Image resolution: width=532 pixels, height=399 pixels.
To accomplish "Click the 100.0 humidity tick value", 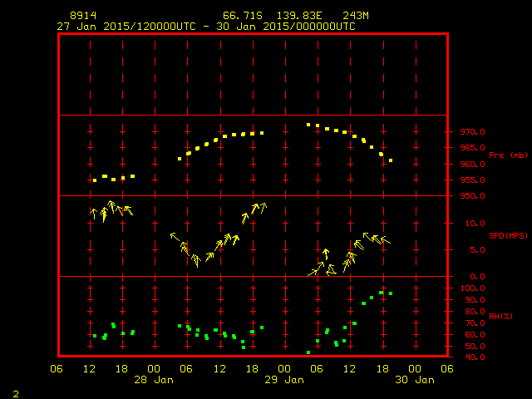I will pos(470,288).
